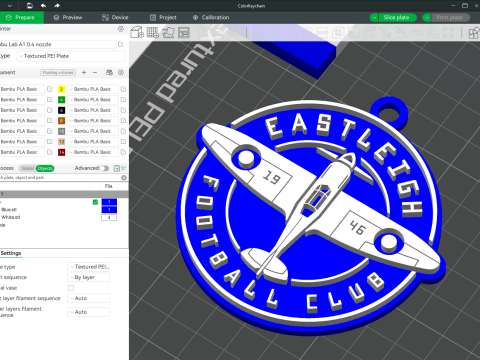Screen dimensions: 480x360
Task: Expand the Print plate dropdown arrow
Action: 426,18
